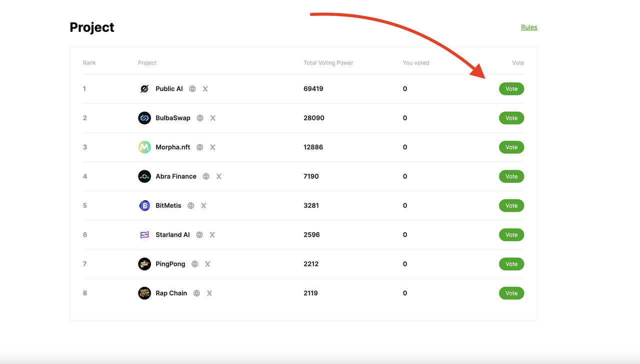
Task: Open the Abra Finance X profile icon
Action: [218, 177]
